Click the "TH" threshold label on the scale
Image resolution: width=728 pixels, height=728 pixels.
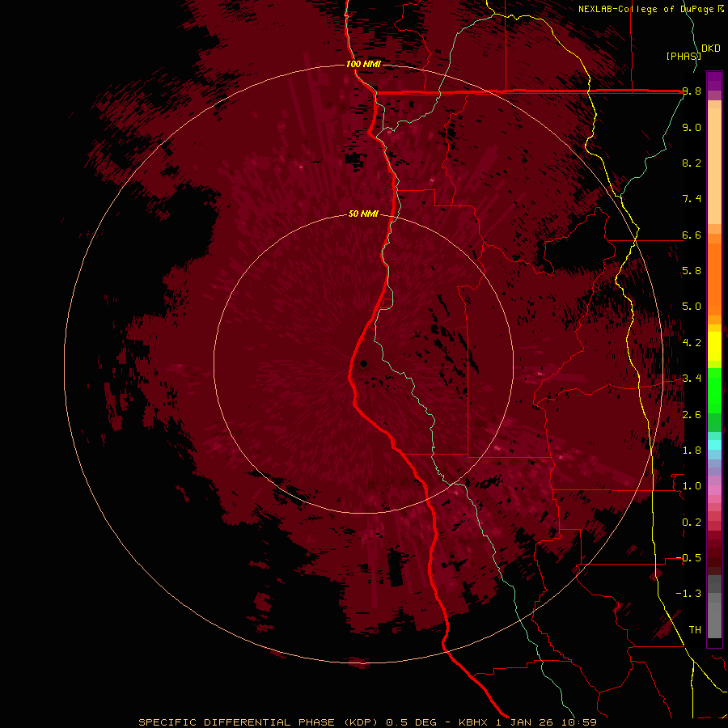[x=695, y=630]
